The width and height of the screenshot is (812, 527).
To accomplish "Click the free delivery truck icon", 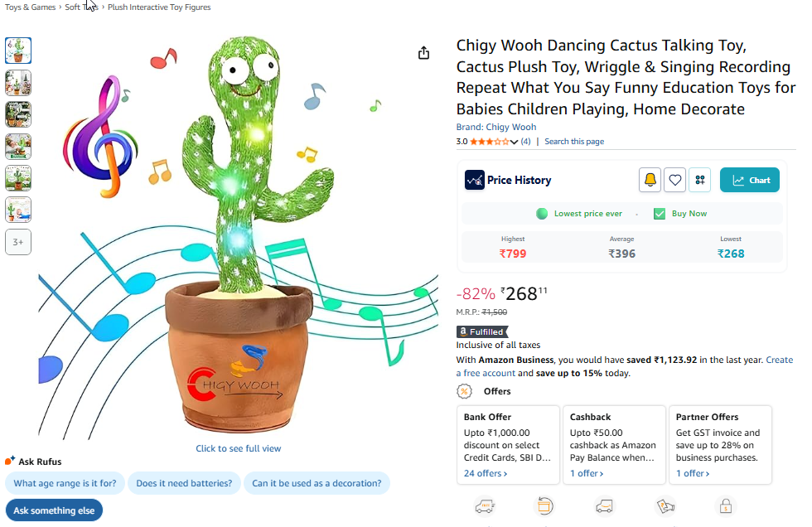I will (485, 506).
